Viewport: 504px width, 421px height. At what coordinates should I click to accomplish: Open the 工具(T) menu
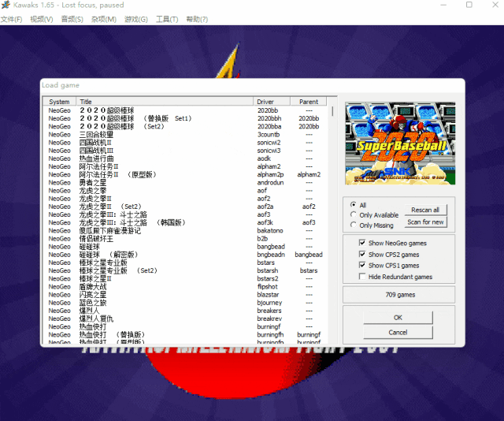167,19
